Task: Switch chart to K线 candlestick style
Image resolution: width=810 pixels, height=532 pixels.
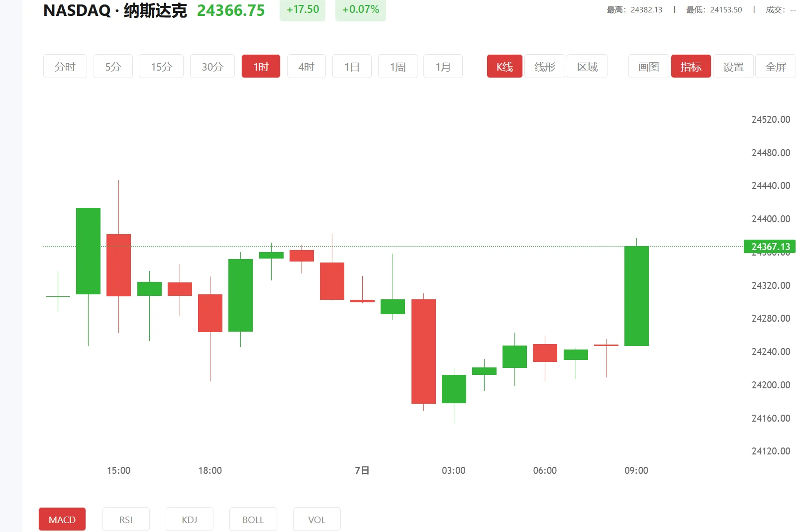Action: (x=504, y=66)
